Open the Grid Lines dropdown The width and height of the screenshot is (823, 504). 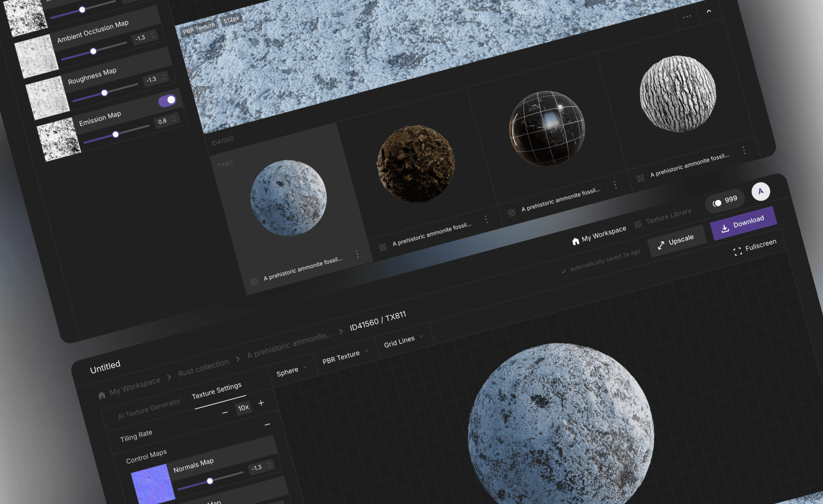[404, 341]
